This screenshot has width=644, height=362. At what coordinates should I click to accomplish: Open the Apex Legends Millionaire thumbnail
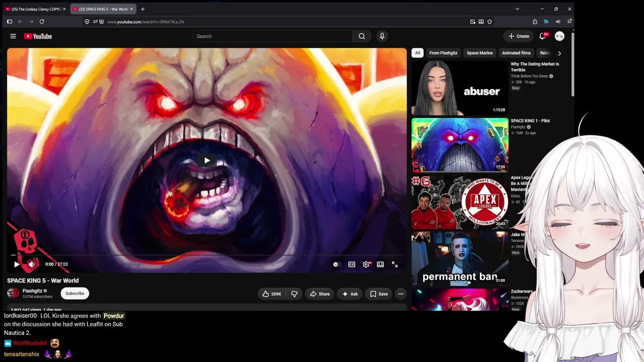[x=460, y=202]
